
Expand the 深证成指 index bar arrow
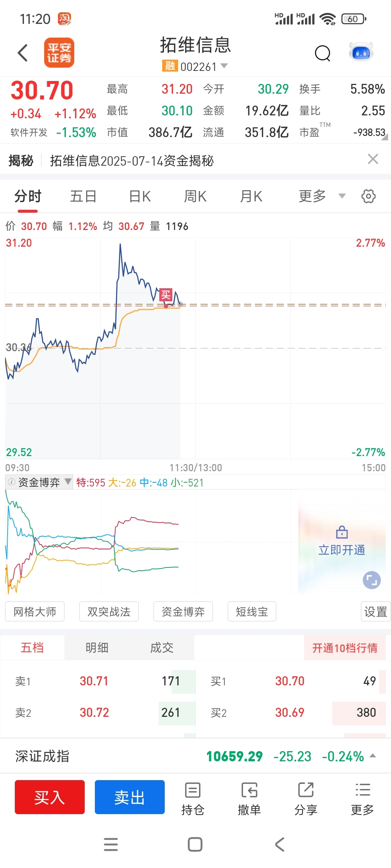tap(373, 756)
